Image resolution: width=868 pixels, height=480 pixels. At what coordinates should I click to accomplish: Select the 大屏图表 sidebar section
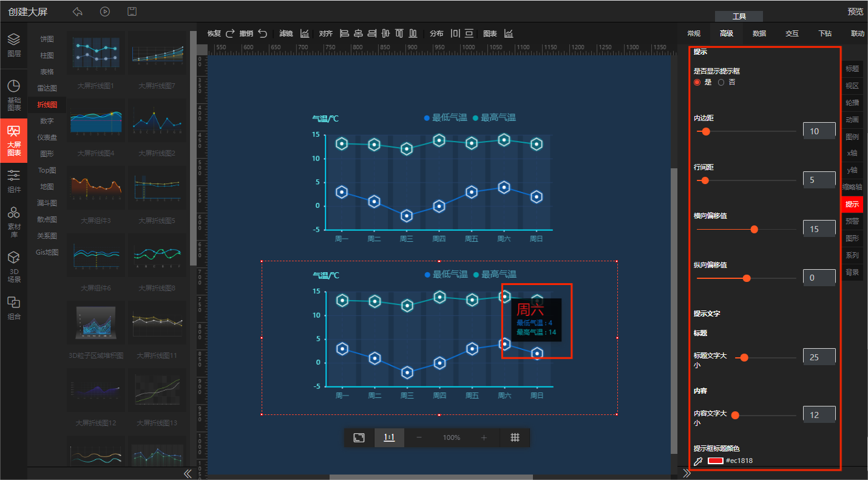click(x=14, y=140)
